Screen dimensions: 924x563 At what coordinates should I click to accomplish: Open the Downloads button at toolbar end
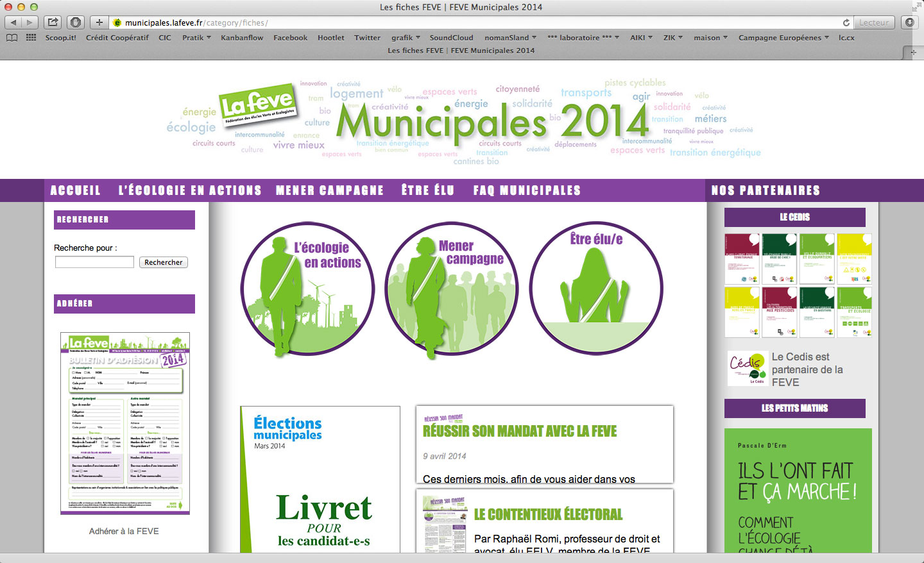[909, 22]
